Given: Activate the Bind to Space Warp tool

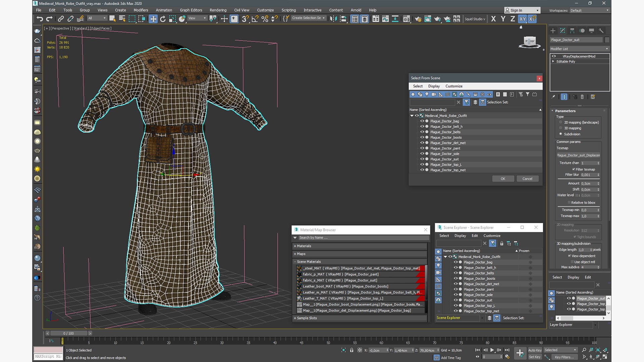Looking at the screenshot, I should (80, 19).
